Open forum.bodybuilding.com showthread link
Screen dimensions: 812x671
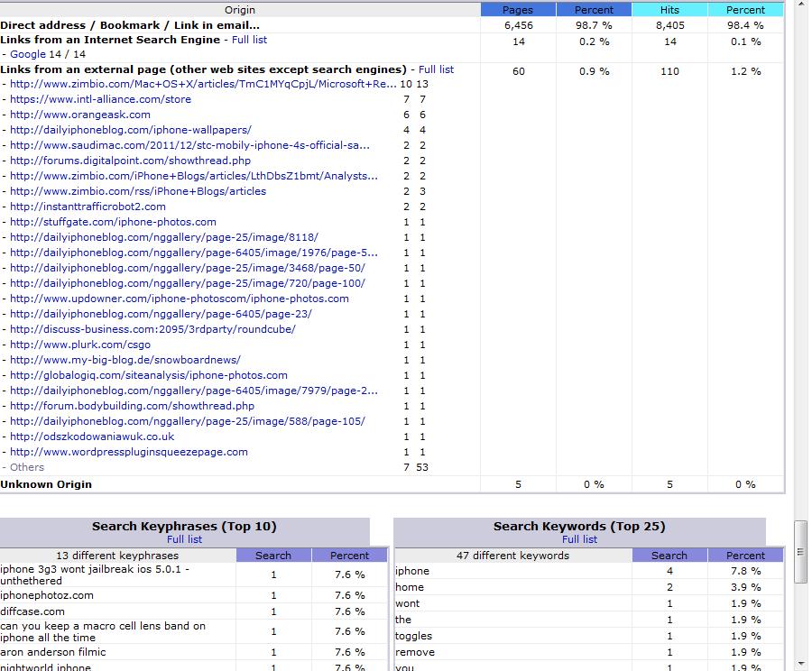pos(132,406)
